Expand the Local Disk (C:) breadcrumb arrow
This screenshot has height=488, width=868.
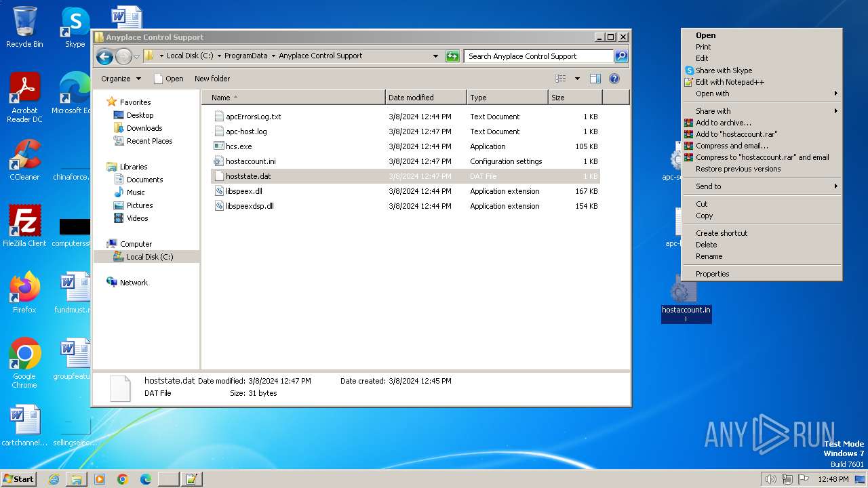click(x=219, y=56)
